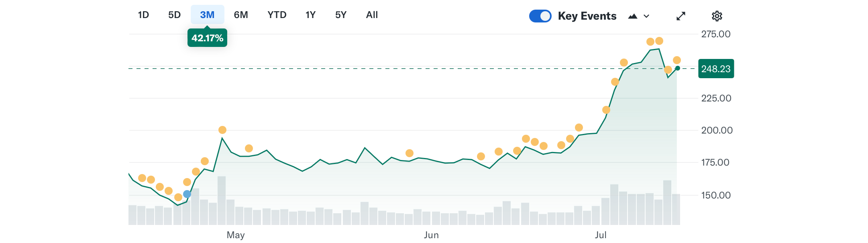This screenshot has width=868, height=243.
Task: Open the chart type dropdown chevron
Action: tap(646, 16)
